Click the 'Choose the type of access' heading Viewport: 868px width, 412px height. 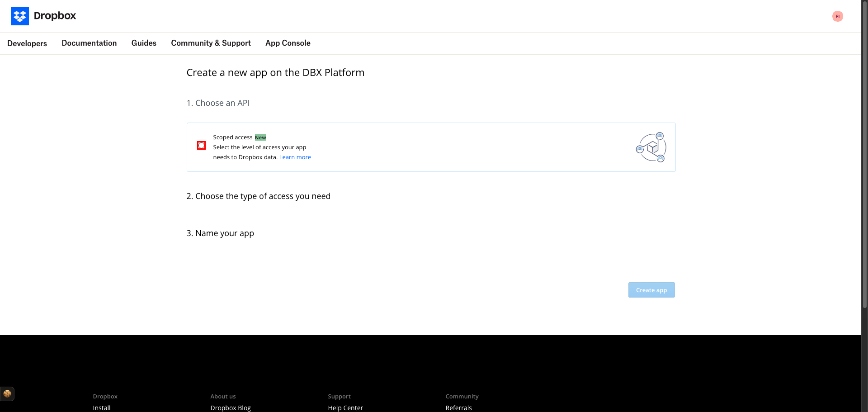pyautogui.click(x=259, y=196)
